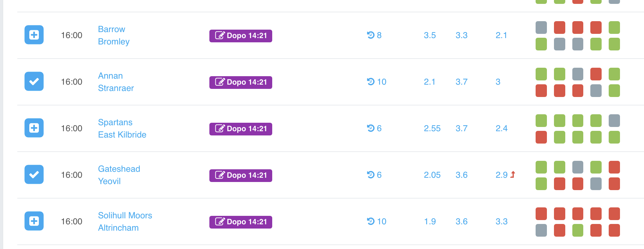Select away odds 2.9 for Yeovil
This screenshot has width=644, height=249.
pyautogui.click(x=501, y=175)
